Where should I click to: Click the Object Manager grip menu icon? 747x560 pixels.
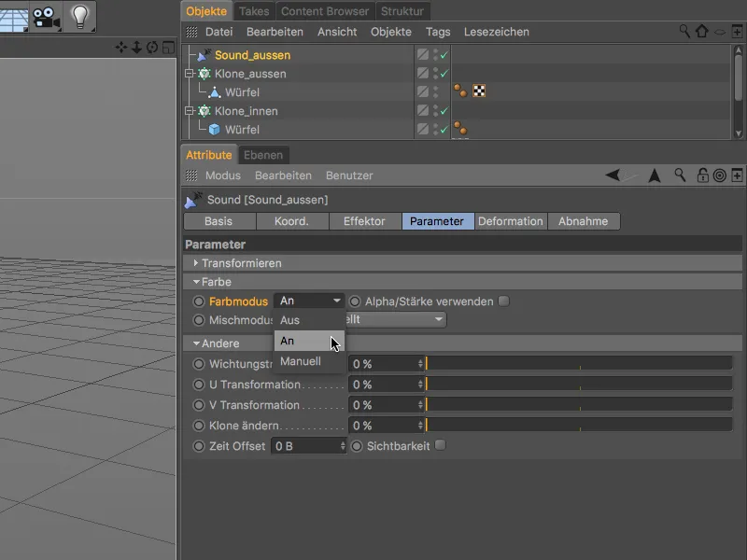tap(191, 32)
